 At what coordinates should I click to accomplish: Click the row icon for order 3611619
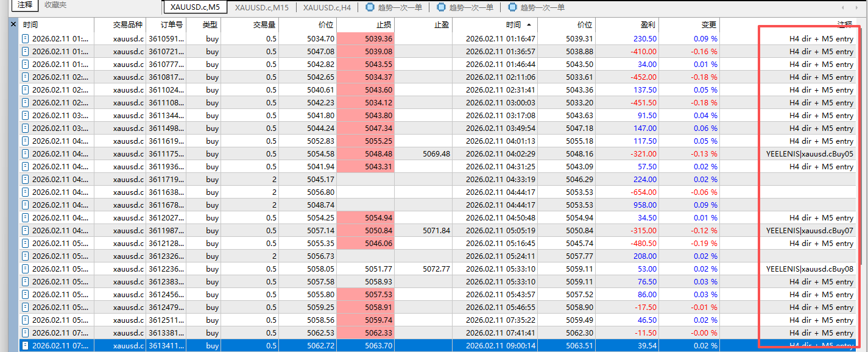pos(26,141)
